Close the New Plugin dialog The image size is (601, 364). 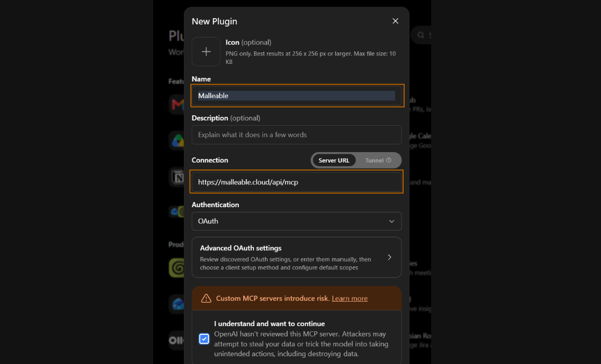tap(395, 21)
